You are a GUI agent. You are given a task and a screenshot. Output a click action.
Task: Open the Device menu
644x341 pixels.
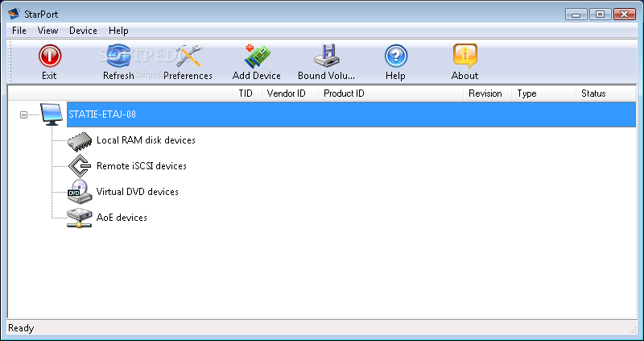(83, 31)
